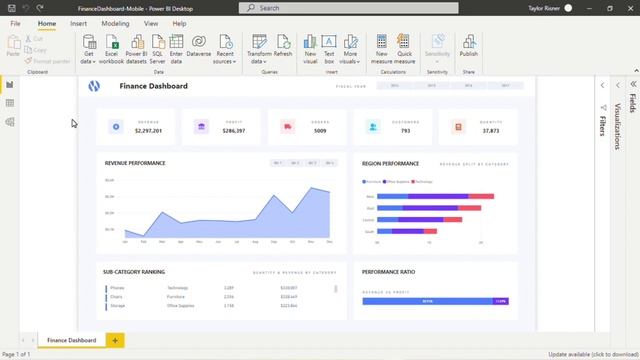
Task: Click the dashboard logo icon
Action: pyautogui.click(x=94, y=86)
